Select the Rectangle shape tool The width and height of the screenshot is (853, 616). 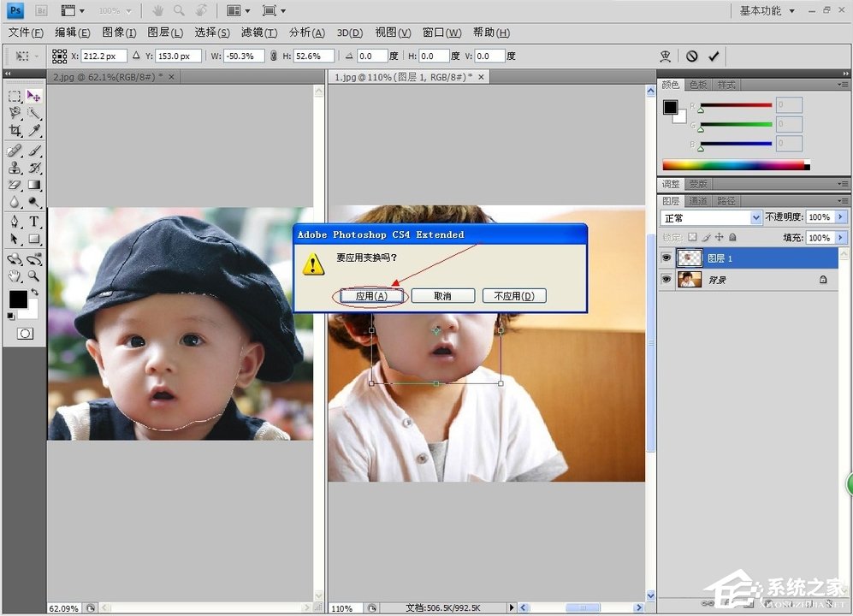pyautogui.click(x=33, y=239)
